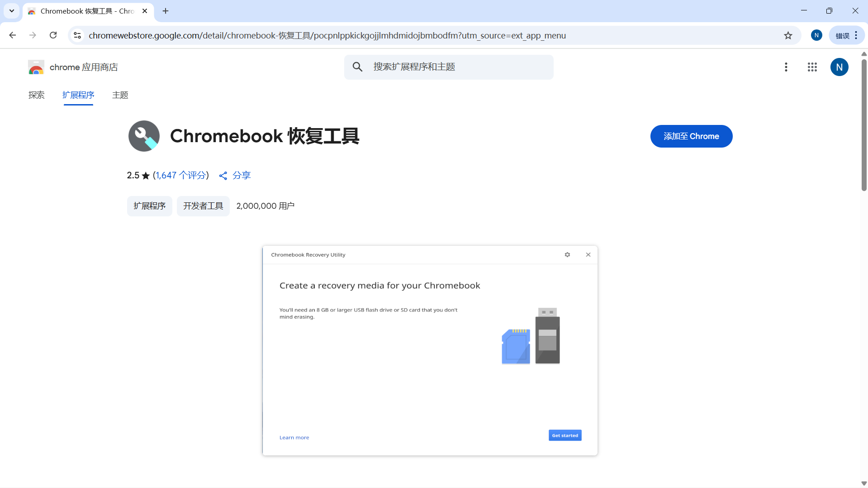Open the Web Store overflow three-dot menu
Screen dimensions: 868x488
pos(786,67)
